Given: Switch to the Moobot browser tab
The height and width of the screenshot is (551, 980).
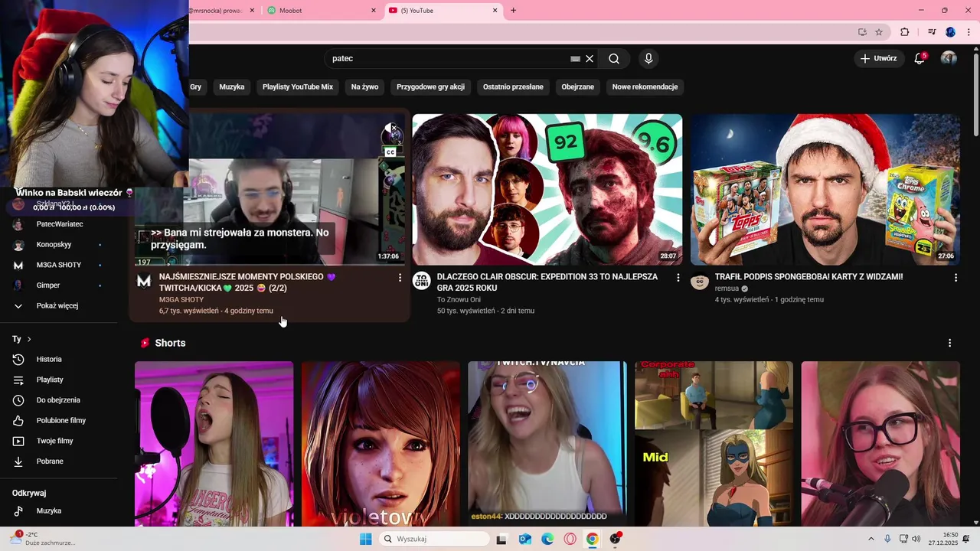Looking at the screenshot, I should (x=322, y=11).
